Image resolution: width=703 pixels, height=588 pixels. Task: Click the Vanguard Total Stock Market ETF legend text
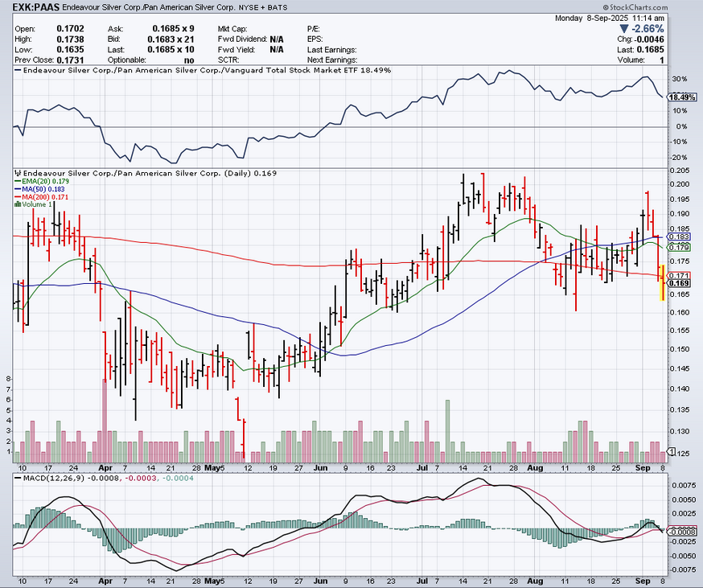[207, 71]
